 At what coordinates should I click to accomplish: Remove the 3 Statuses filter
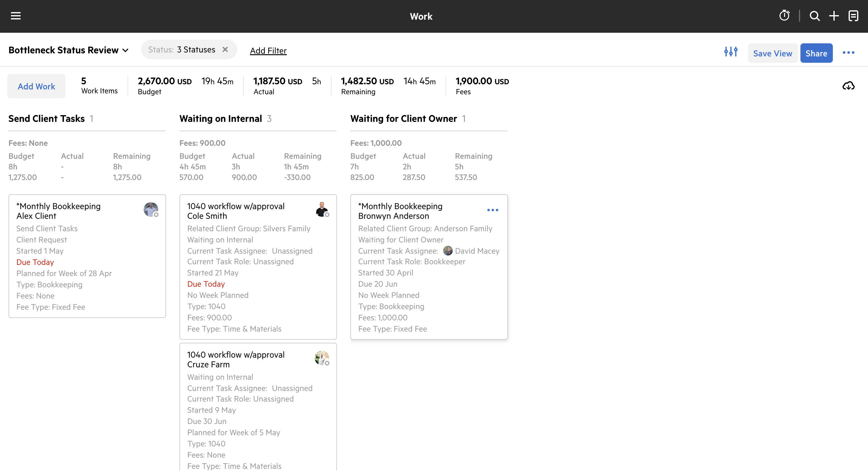[225, 49]
